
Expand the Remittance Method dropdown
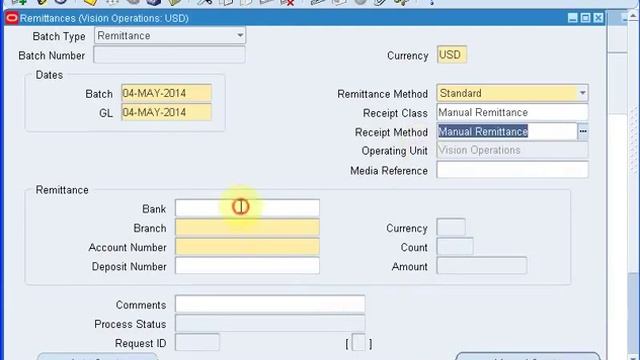[582, 93]
